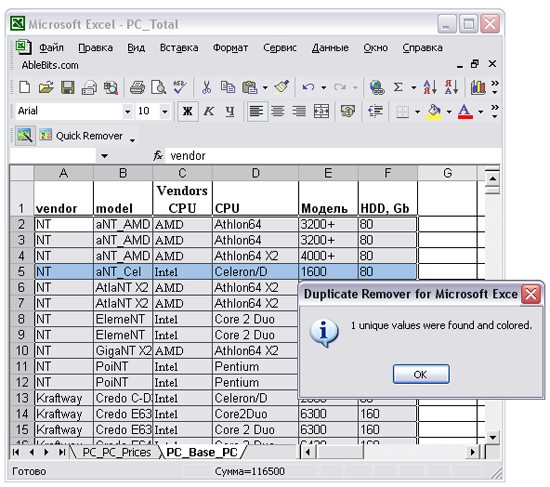Viewport: 550px width, 487px height.
Task: Apply the currency format icon
Action: [x=348, y=112]
